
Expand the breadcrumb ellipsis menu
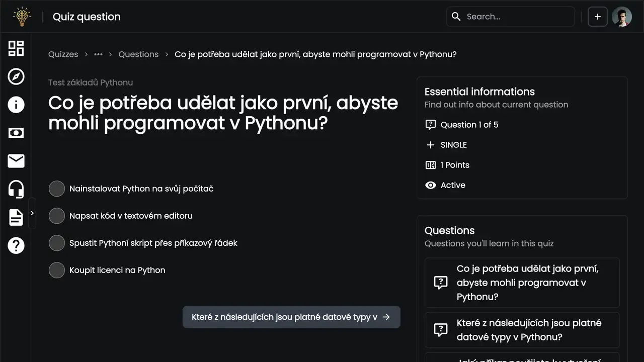(x=98, y=54)
